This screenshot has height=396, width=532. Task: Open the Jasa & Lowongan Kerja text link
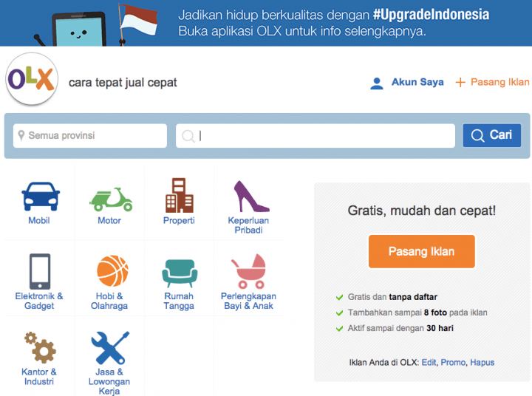[x=109, y=381]
